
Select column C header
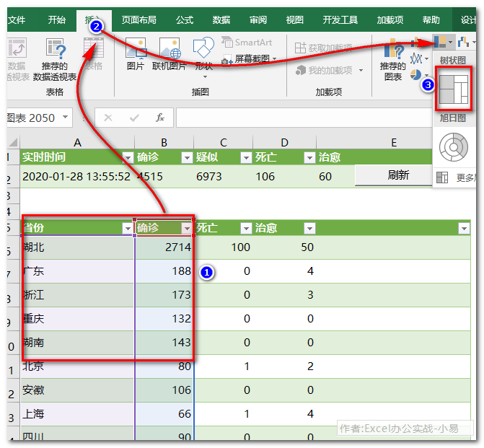(223, 142)
